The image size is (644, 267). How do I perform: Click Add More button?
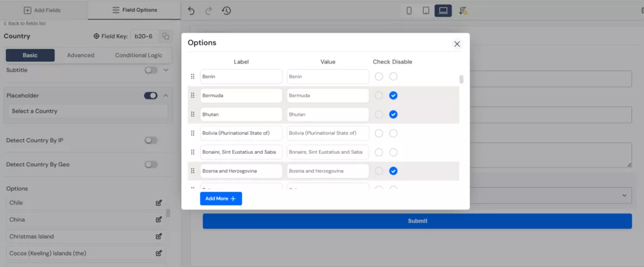click(221, 198)
